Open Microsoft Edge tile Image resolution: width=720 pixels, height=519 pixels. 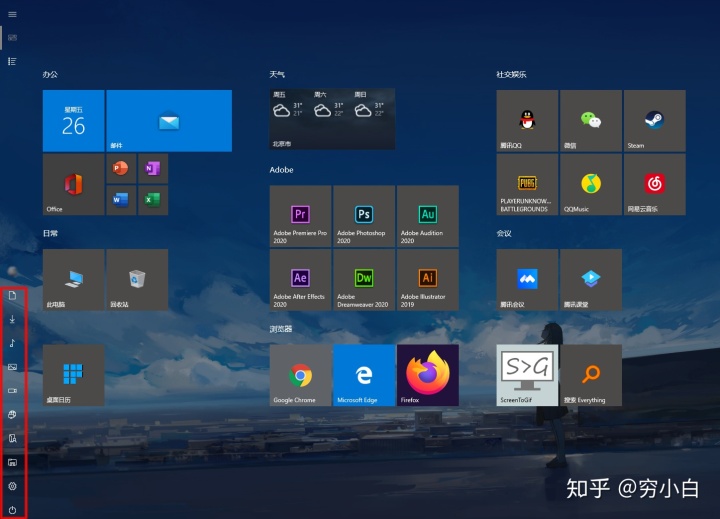[364, 375]
